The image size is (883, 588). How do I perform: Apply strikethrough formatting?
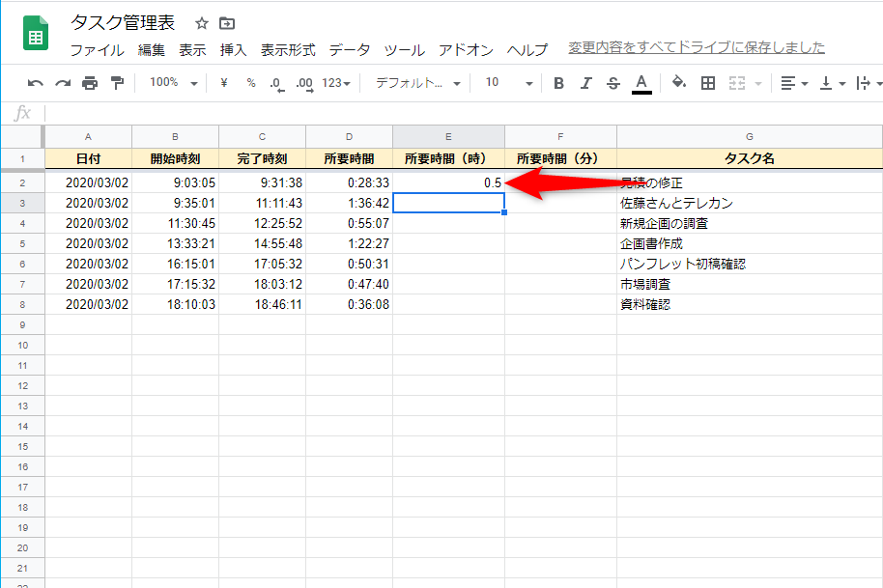pyautogui.click(x=613, y=83)
